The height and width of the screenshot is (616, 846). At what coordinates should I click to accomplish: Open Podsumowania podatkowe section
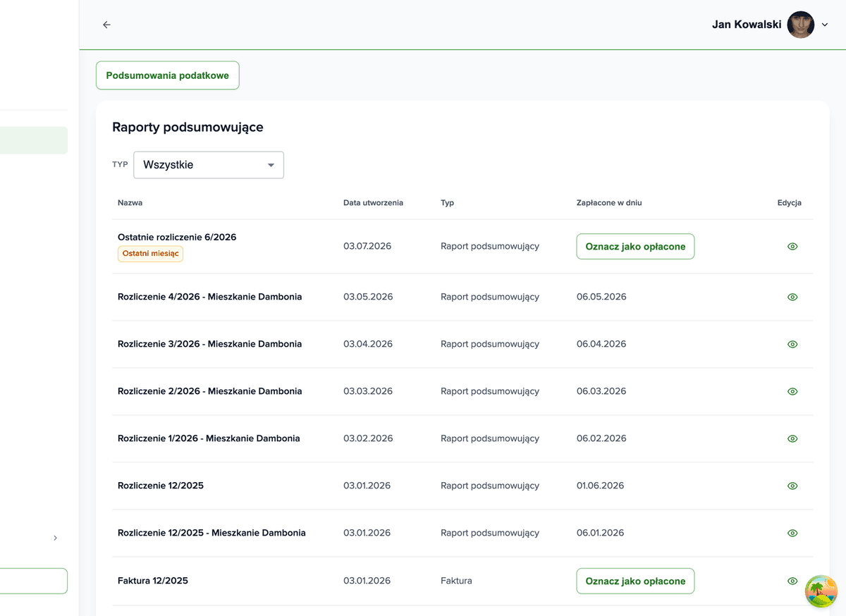point(168,75)
